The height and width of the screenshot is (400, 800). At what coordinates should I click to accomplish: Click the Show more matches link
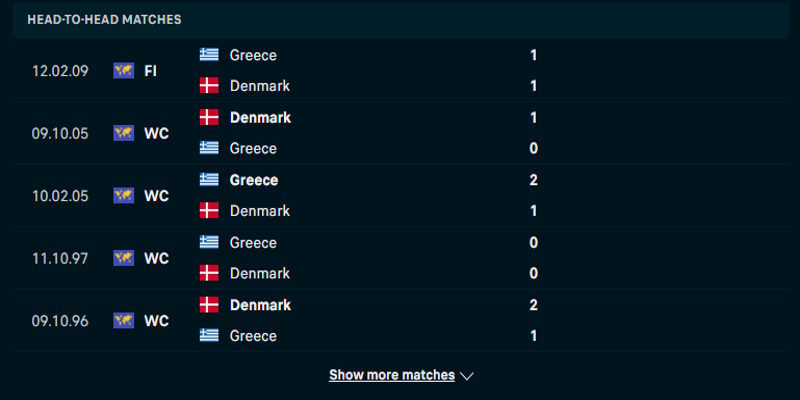392,375
